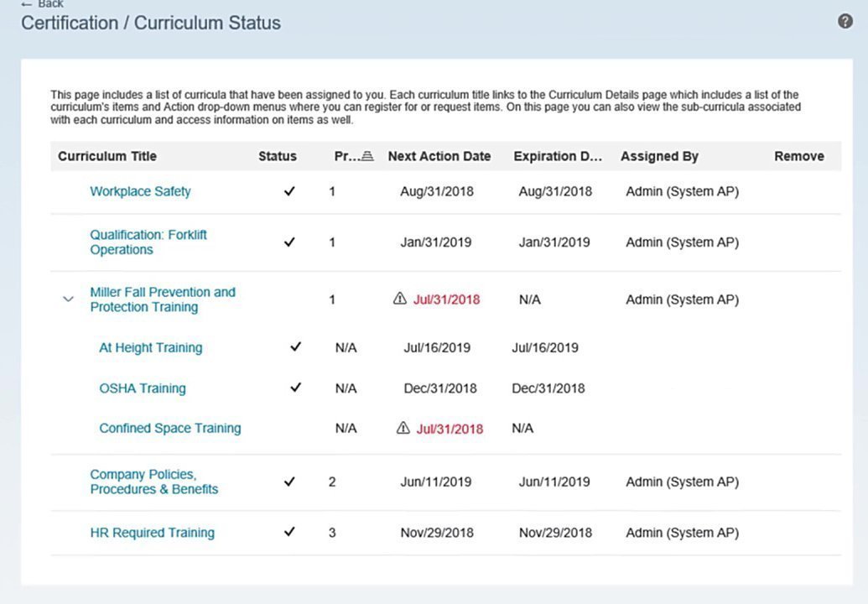Image resolution: width=868 pixels, height=604 pixels.
Task: Click the status checkmark for At Height Training
Action: 295,347
